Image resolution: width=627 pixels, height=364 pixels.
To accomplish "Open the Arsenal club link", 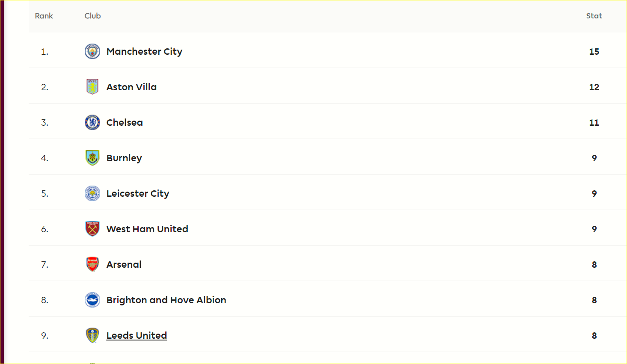I will point(124,264).
